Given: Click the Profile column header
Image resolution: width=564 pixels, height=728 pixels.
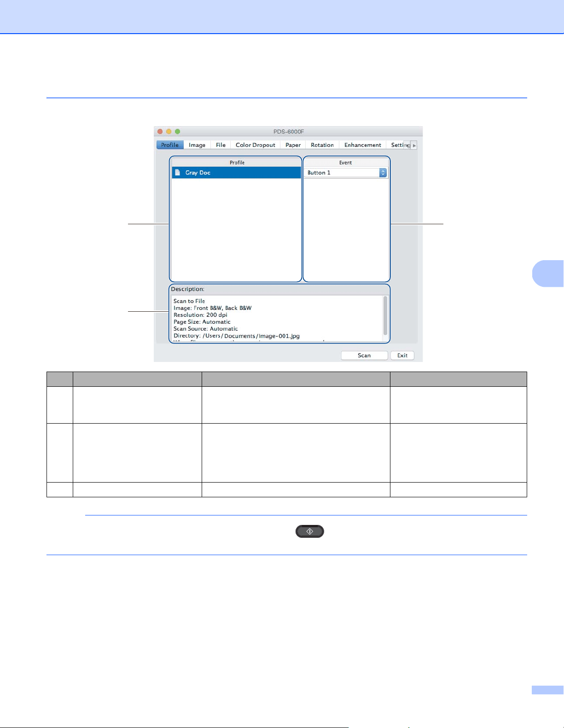Looking at the screenshot, I should [237, 163].
